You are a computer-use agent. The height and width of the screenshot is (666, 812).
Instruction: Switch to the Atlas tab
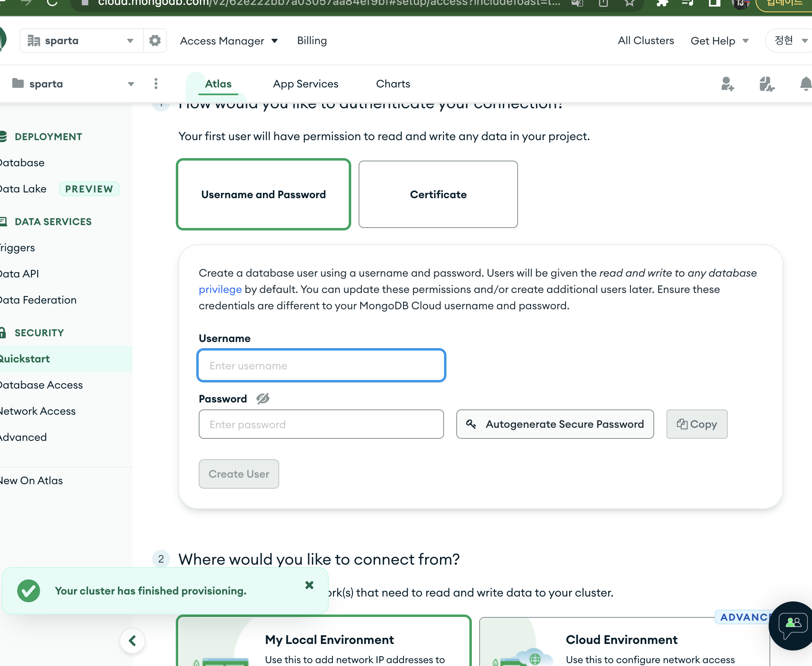click(x=218, y=84)
